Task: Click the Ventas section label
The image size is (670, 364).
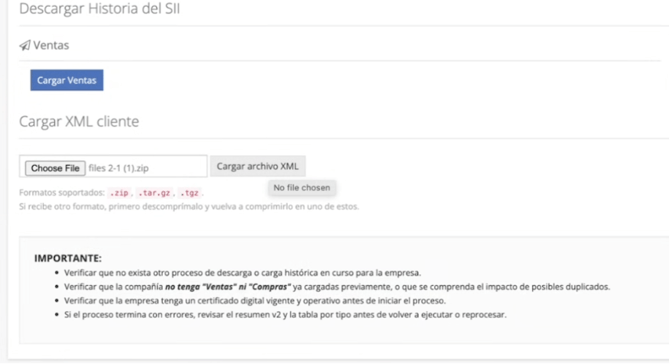Action: [x=51, y=45]
